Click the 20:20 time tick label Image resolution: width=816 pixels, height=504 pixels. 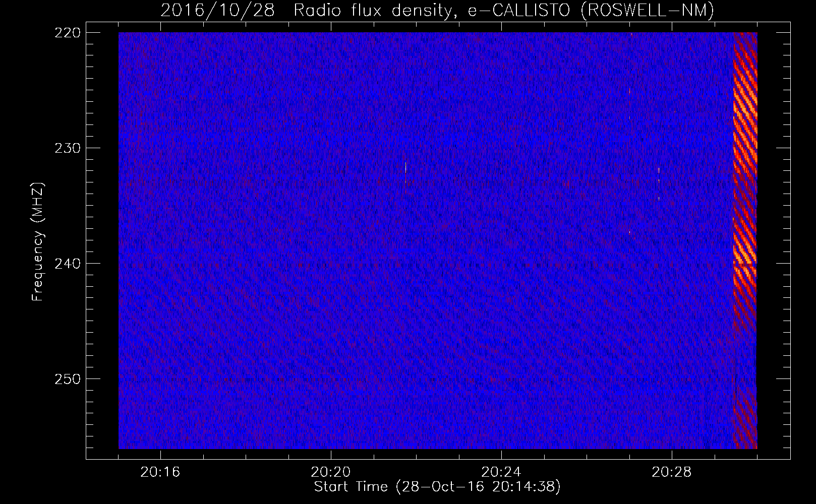coord(331,472)
